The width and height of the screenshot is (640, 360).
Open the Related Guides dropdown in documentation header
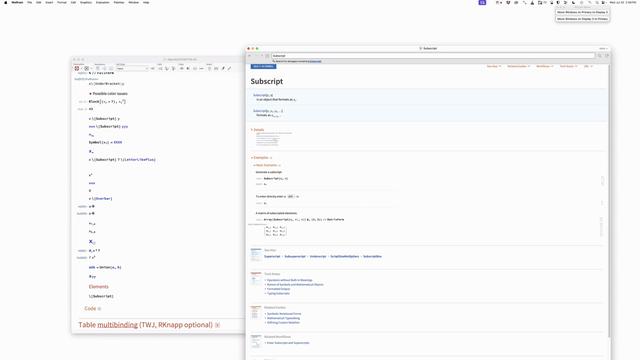point(518,66)
